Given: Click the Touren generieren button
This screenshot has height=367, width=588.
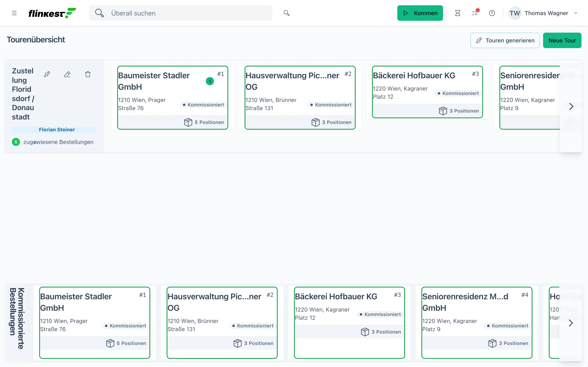Looking at the screenshot, I should (505, 40).
